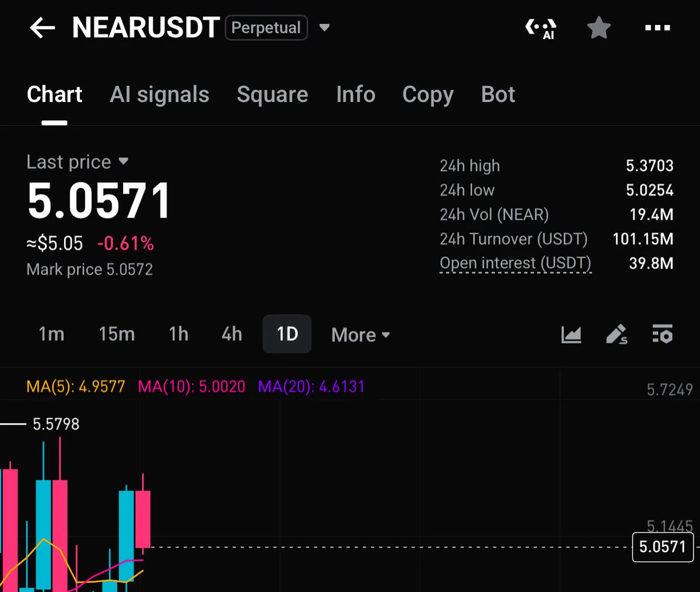The width and height of the screenshot is (700, 592).
Task: Open the Last price type dropdown
Action: [x=123, y=161]
